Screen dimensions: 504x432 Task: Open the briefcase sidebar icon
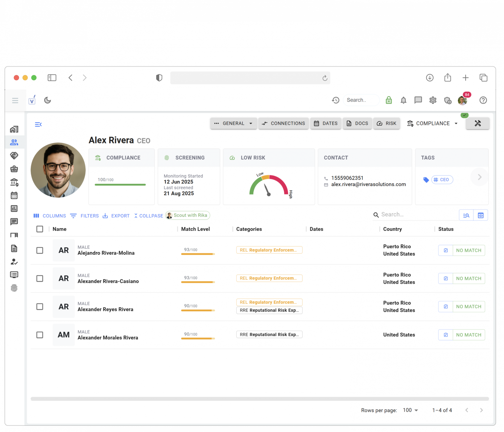(x=14, y=169)
